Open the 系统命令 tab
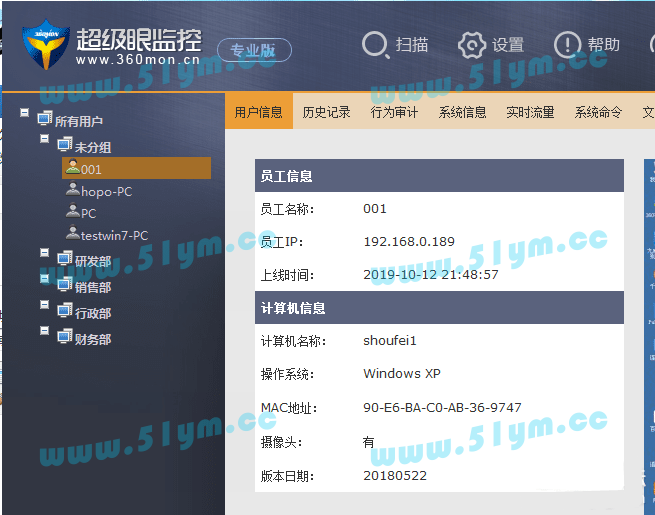 [x=598, y=112]
